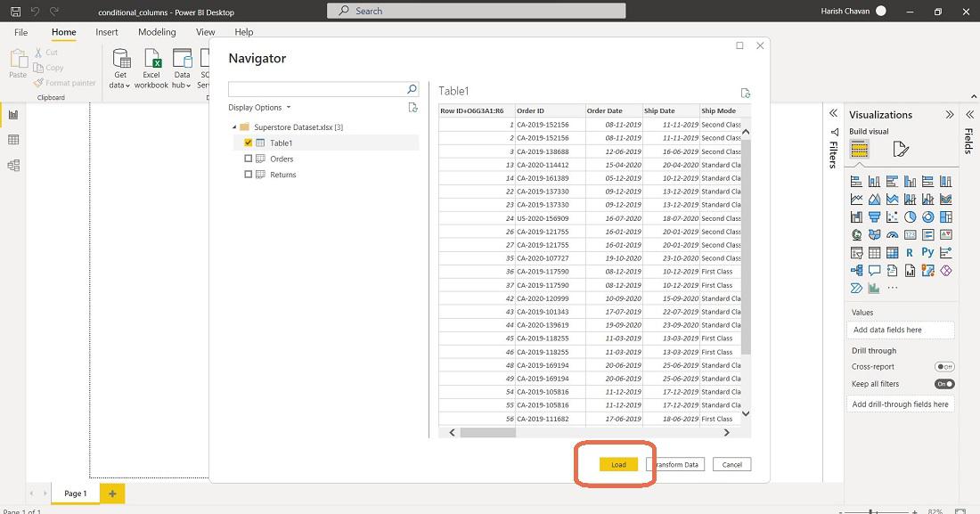Click the preview table scroll-right arrow
This screenshot has width=980, height=514.
point(726,432)
